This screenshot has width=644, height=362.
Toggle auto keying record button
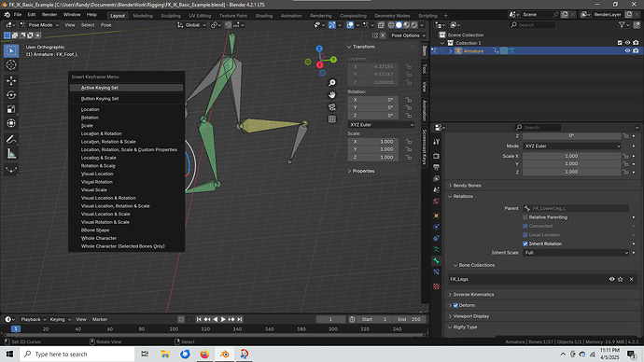[181, 319]
